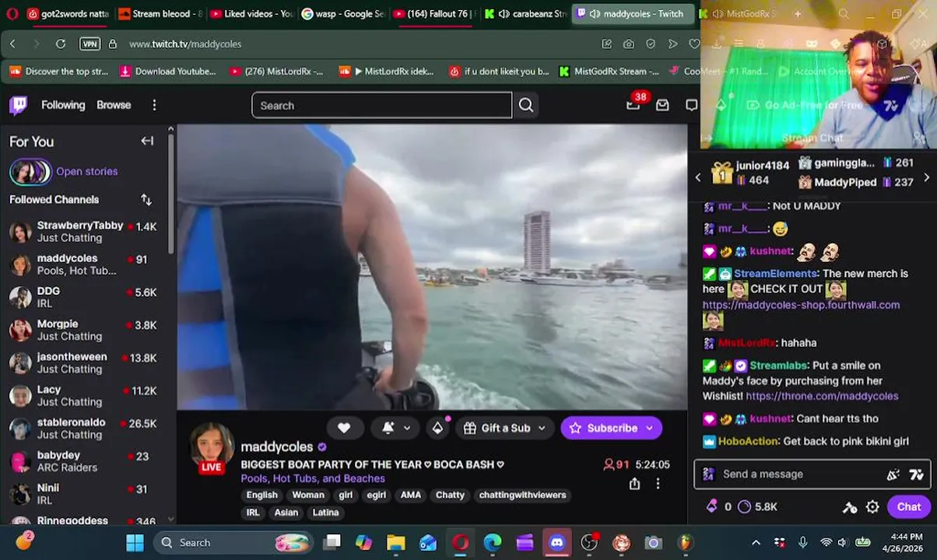This screenshot has width=937, height=560.
Task: Open stableronaldo channel in sidebar
Action: pyautogui.click(x=84, y=429)
